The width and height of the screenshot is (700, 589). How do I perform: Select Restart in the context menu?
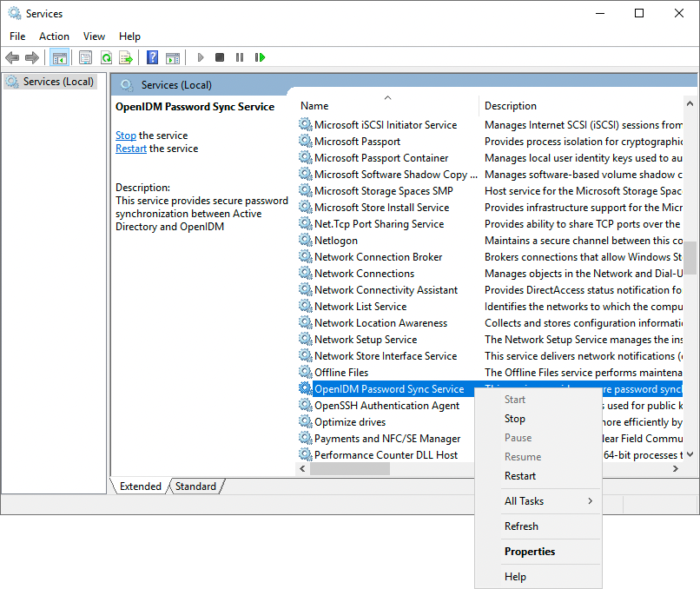[524, 476]
